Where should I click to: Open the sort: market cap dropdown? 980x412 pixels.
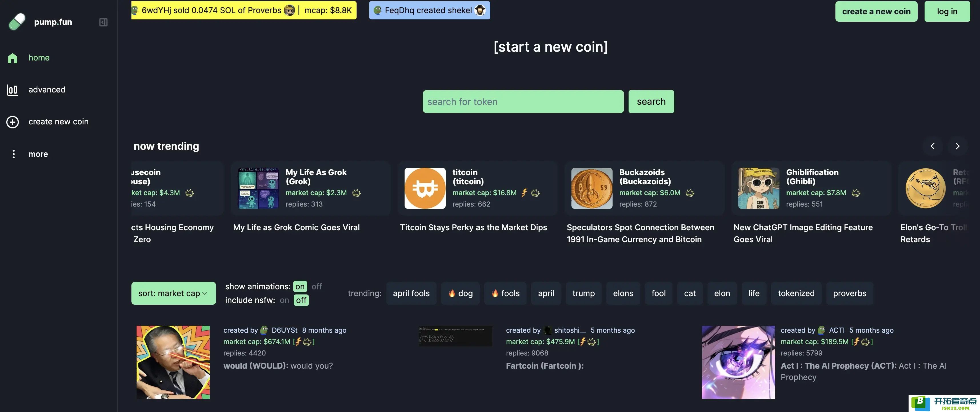(173, 293)
